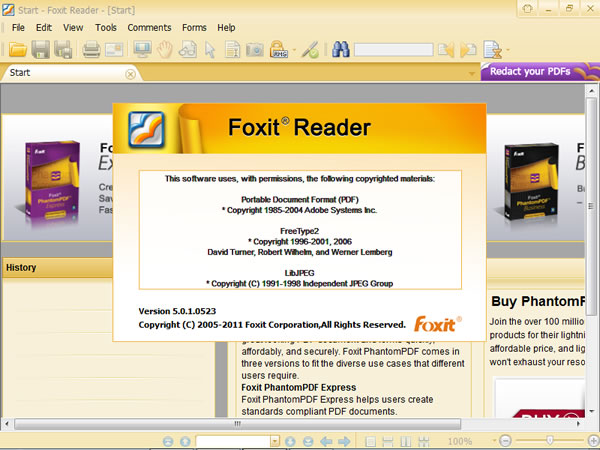Open the Comments menu
Screen dimensions: 600x450
pos(149,27)
